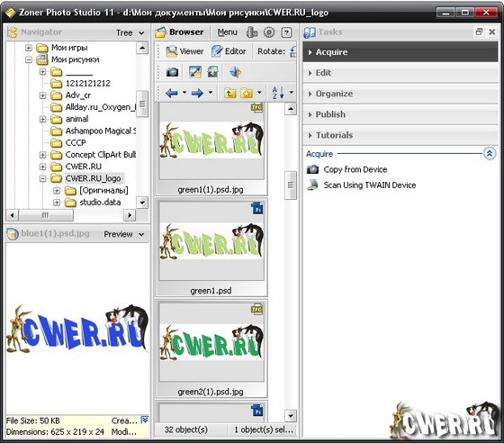Collapse the Acquire section with double-chevron

pyautogui.click(x=490, y=153)
